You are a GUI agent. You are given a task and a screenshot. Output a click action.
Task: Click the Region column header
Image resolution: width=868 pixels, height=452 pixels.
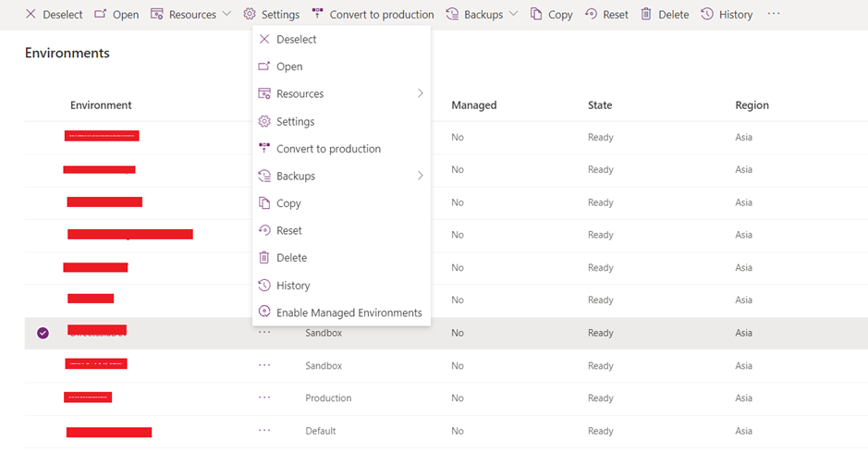[x=752, y=105]
